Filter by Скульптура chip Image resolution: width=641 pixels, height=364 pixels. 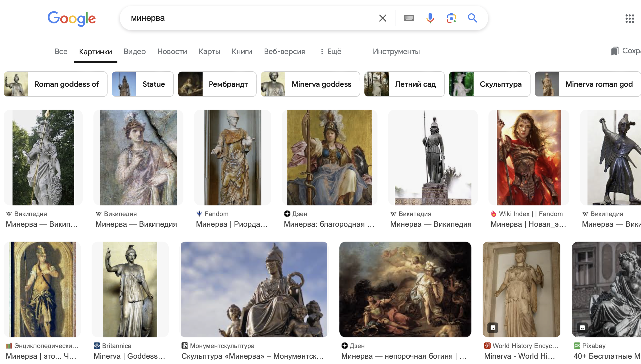[x=490, y=84]
